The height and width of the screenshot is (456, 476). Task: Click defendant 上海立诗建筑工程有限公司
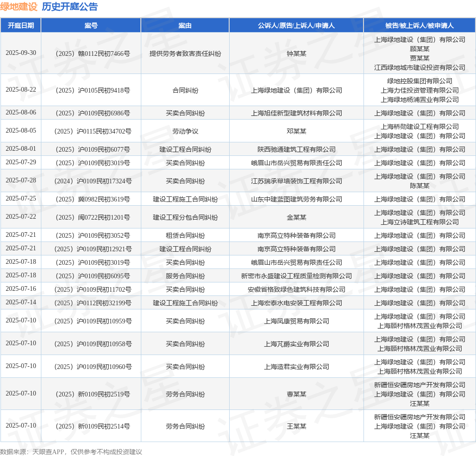420,222
